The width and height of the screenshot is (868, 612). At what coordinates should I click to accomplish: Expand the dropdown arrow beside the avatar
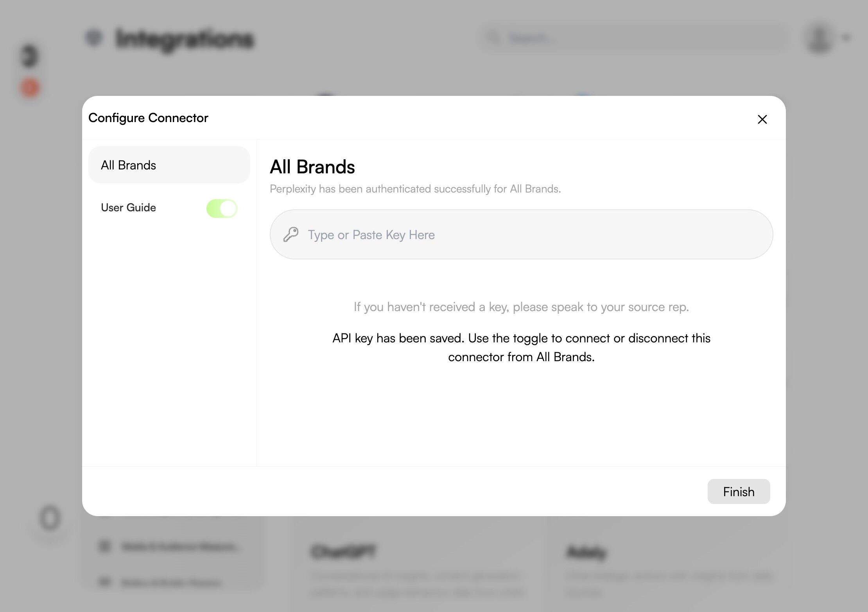coord(846,38)
